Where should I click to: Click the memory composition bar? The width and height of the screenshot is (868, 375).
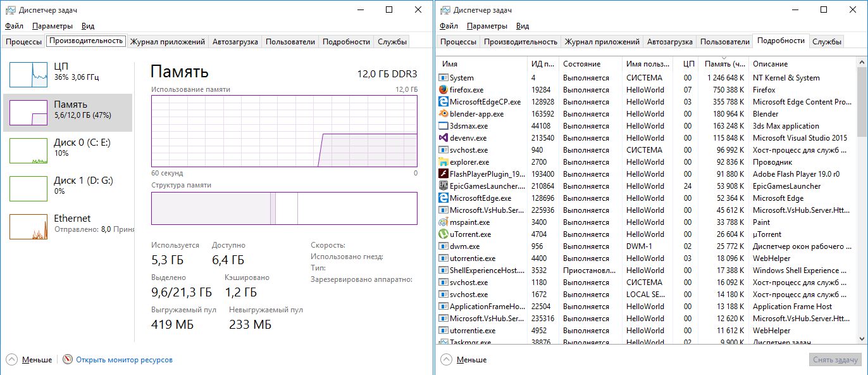point(284,208)
